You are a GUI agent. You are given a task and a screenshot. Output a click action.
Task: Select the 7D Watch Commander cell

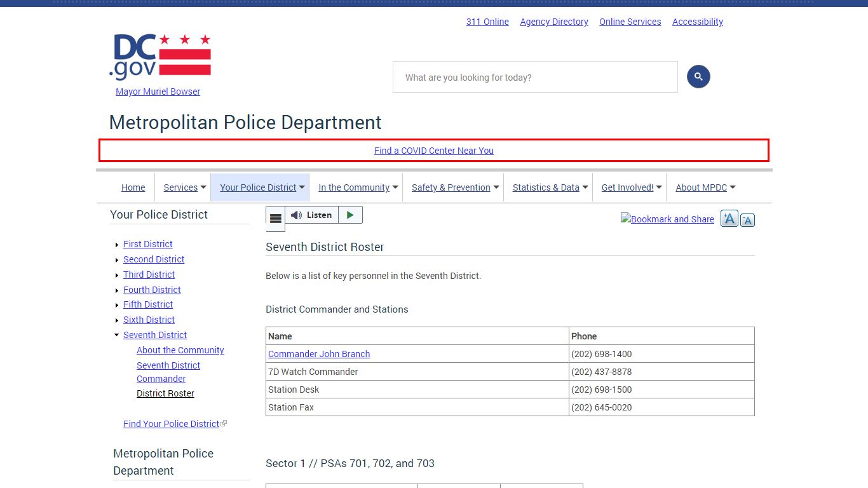pos(417,372)
